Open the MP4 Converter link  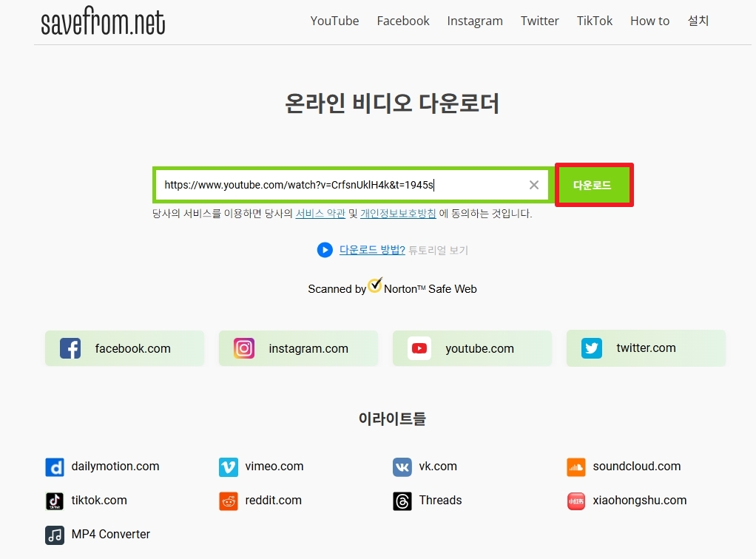(111, 534)
